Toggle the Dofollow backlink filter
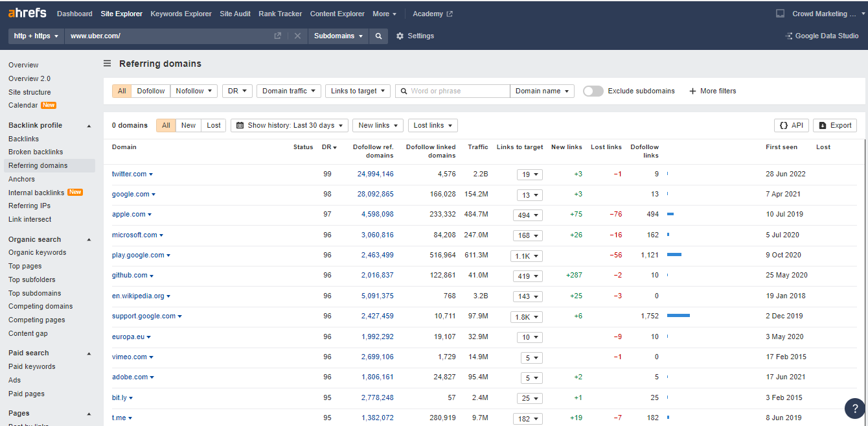Image resolution: width=868 pixels, height=426 pixels. (x=150, y=91)
